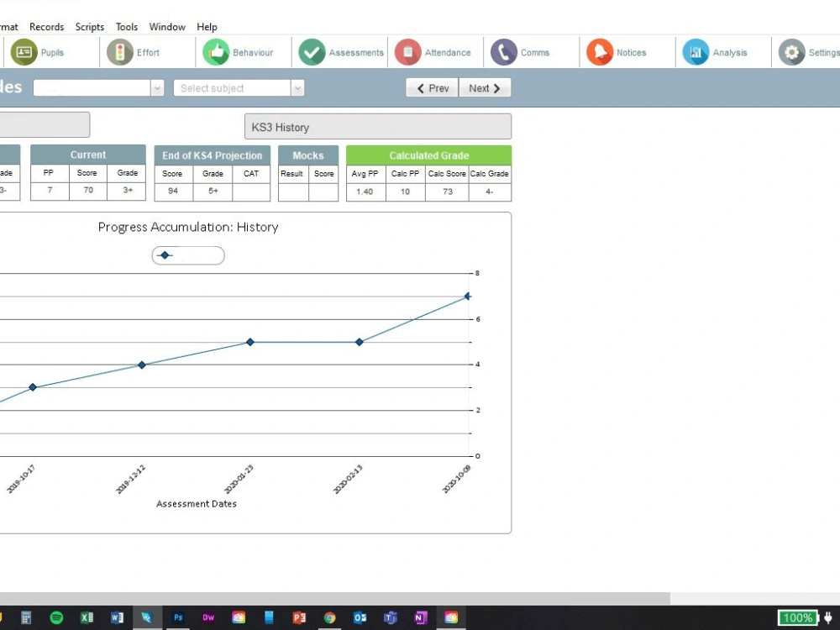Click the Current section header

(x=88, y=155)
